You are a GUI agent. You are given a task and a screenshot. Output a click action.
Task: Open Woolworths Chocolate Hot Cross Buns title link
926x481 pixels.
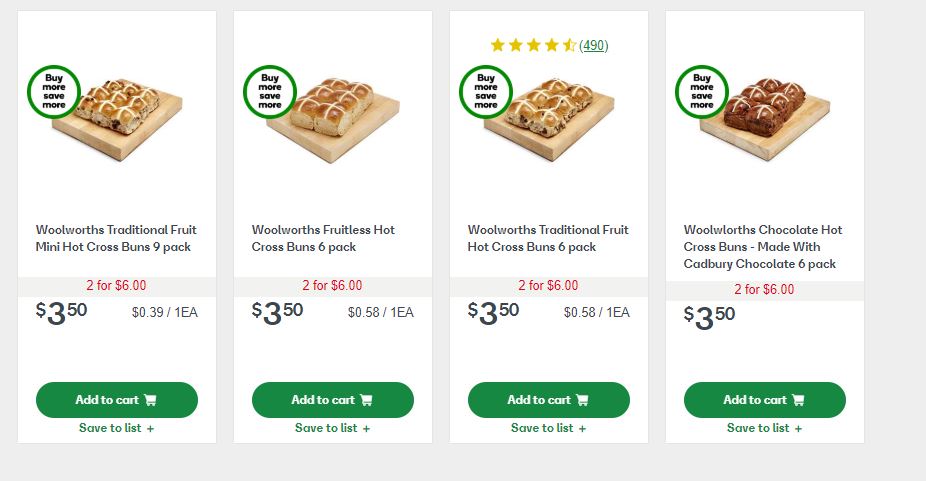763,247
